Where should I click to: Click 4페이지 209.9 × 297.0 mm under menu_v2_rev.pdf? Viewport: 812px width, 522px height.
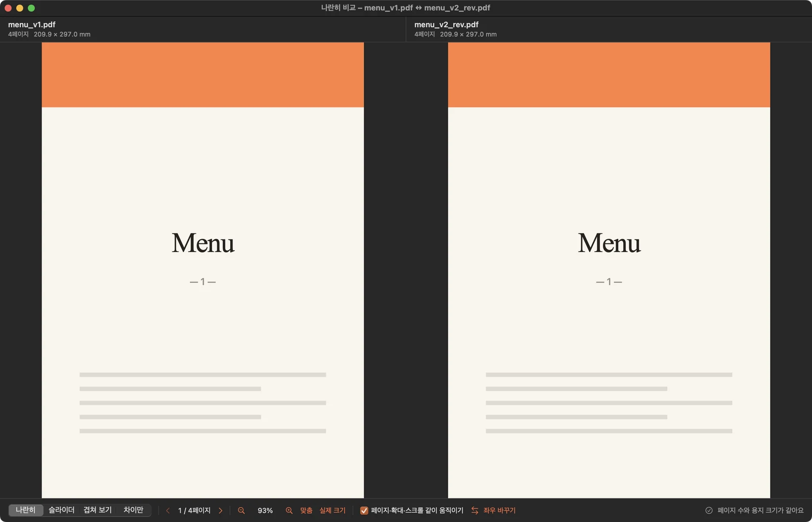(x=455, y=34)
